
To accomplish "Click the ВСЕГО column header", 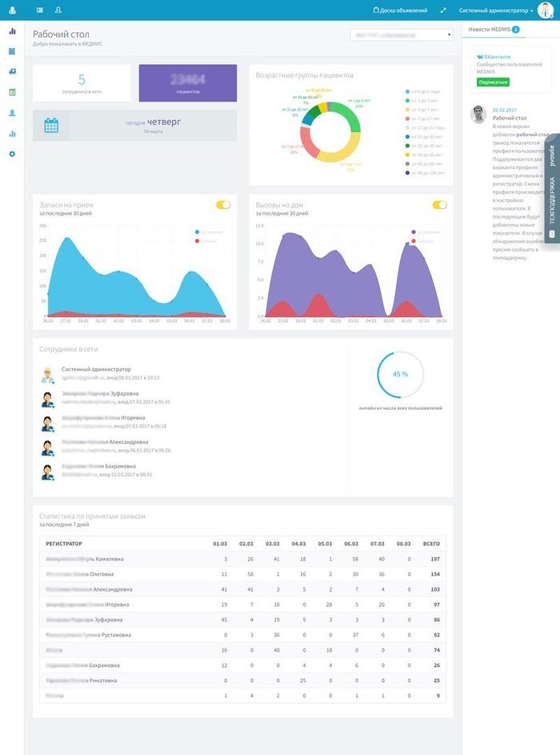I will click(431, 544).
